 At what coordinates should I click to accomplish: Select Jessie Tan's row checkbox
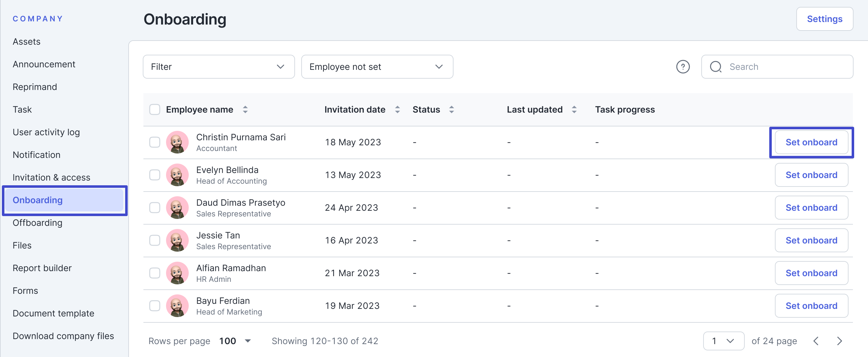coord(155,240)
